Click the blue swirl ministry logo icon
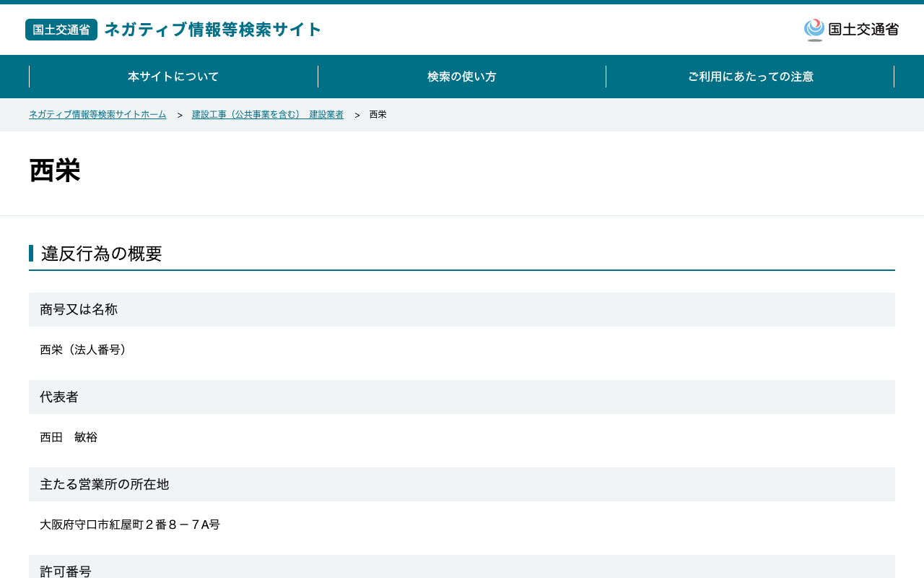This screenshot has width=924, height=578. coord(814,30)
